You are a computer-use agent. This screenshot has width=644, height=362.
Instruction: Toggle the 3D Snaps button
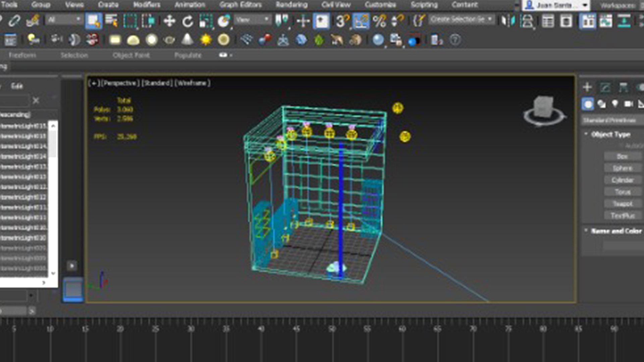[x=342, y=21]
